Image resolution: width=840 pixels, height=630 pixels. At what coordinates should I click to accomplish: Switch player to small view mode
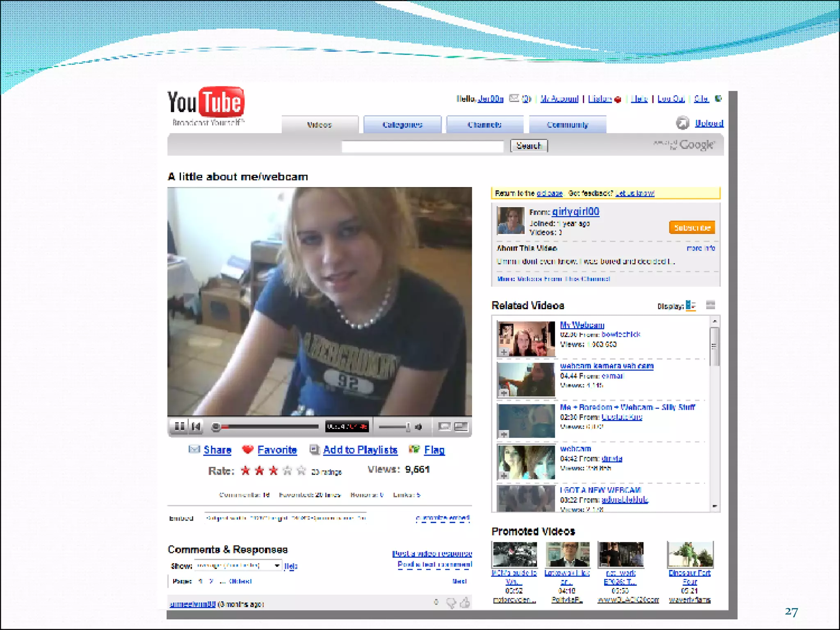coord(444,427)
